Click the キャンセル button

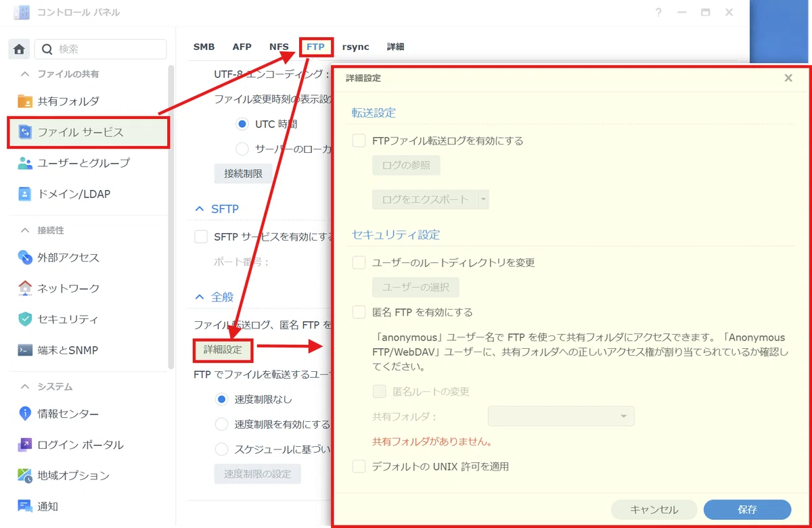point(654,510)
